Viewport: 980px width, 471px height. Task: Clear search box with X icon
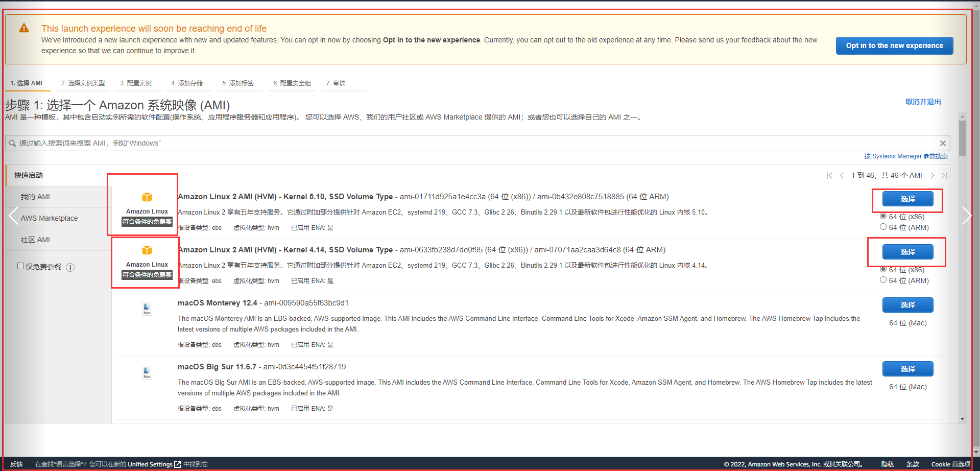pos(943,144)
